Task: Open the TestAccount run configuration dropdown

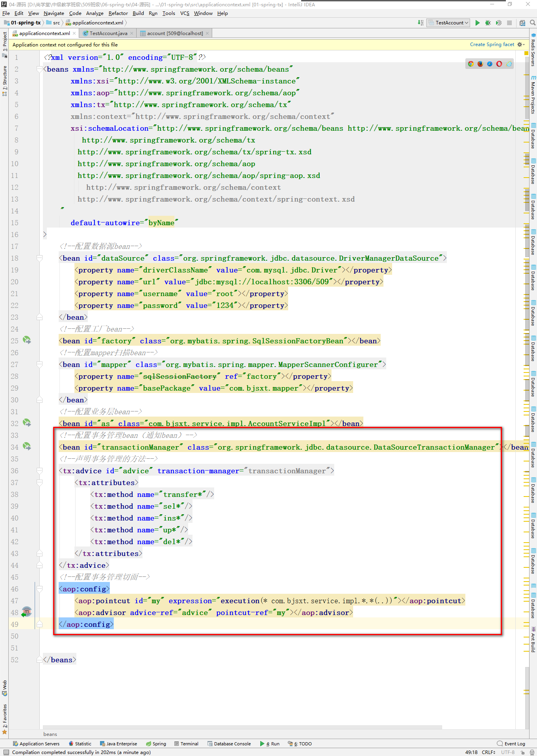Action: point(449,23)
